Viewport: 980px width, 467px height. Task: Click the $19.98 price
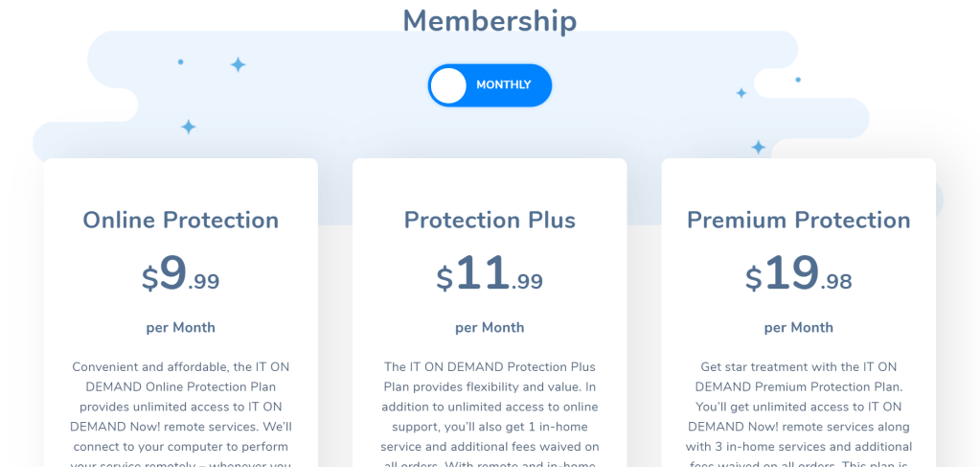[x=798, y=274]
